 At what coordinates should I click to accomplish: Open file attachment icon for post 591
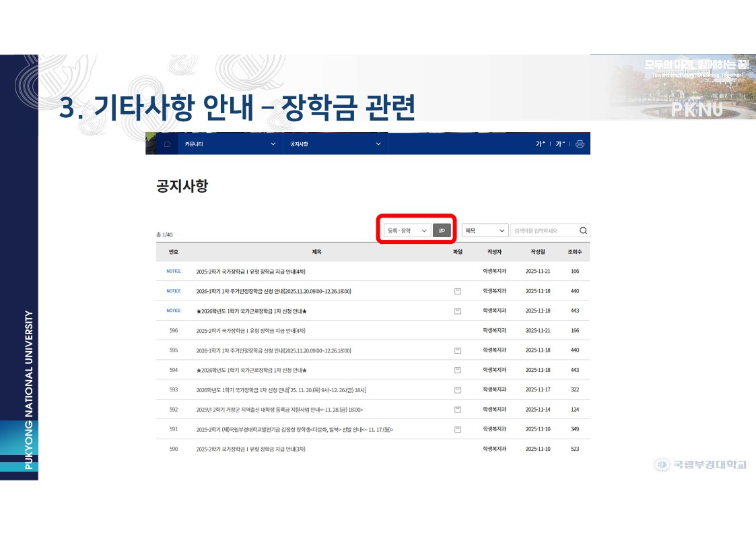click(458, 429)
